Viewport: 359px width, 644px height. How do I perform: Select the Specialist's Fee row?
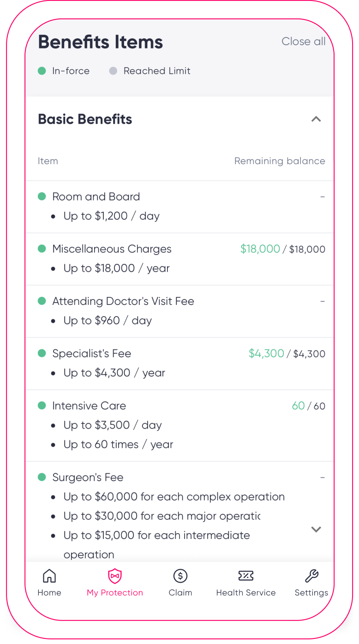point(179,364)
